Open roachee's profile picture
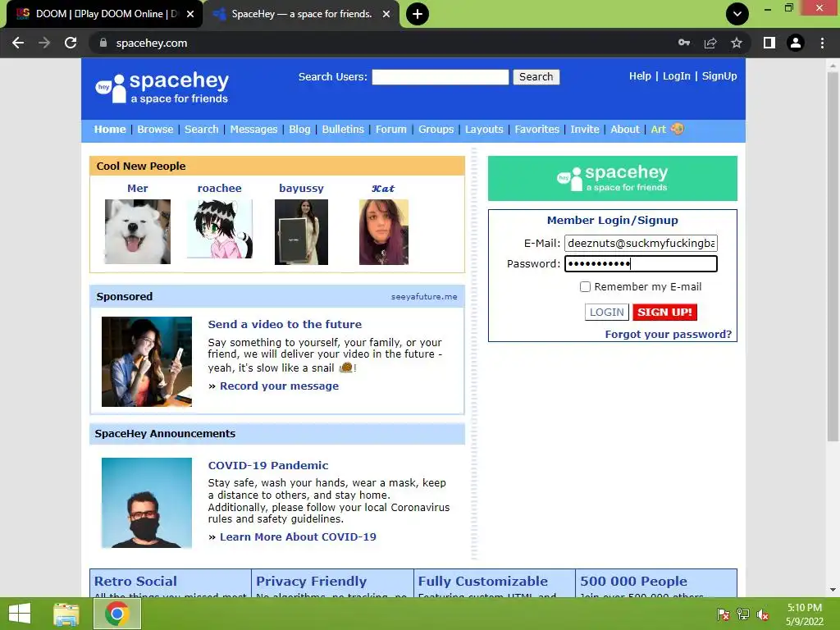This screenshot has height=630, width=840. pos(220,229)
